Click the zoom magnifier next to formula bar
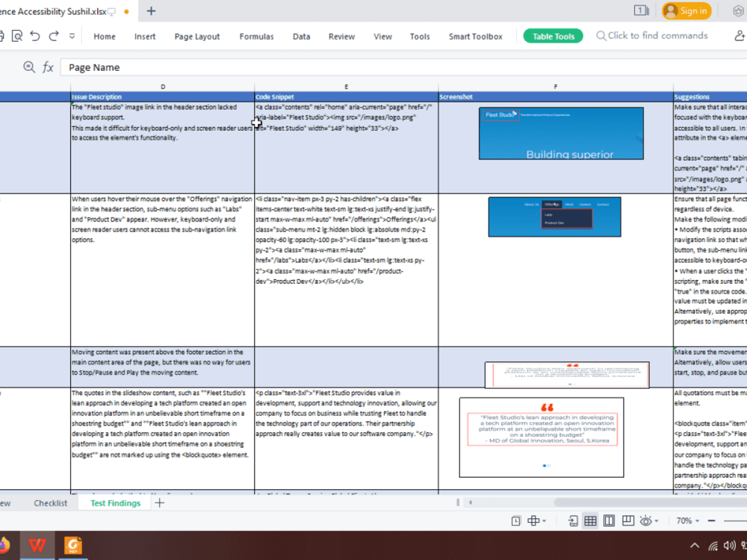The width and height of the screenshot is (747, 560). click(29, 67)
